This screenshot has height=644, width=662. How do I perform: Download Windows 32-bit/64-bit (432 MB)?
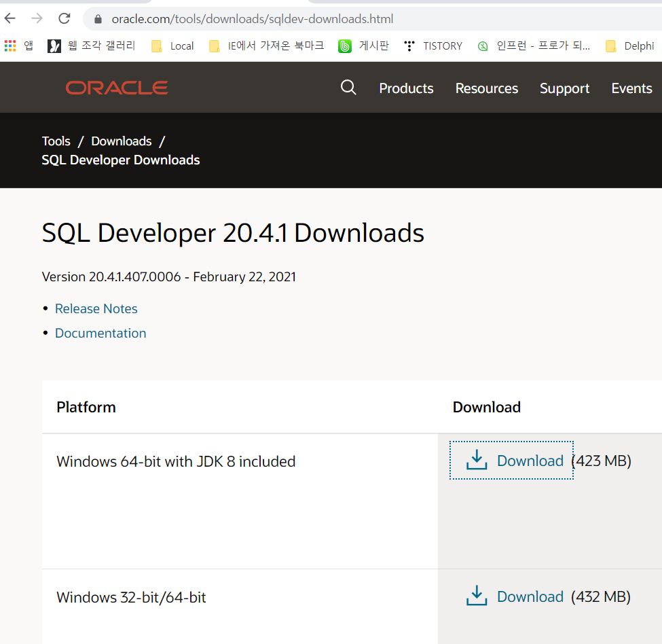tap(515, 596)
